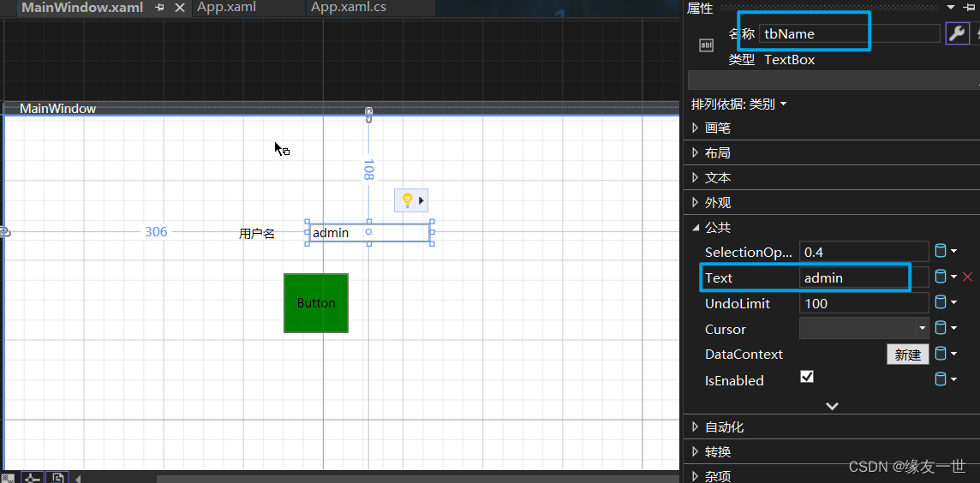This screenshot has width=980, height=483.
Task: Expand the 布局 property category
Action: coord(696,153)
